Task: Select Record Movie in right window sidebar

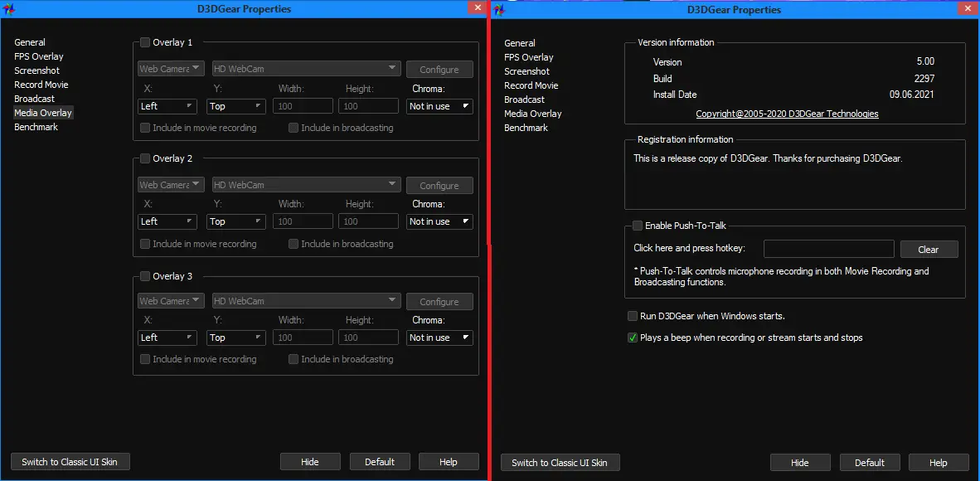Action: [531, 85]
